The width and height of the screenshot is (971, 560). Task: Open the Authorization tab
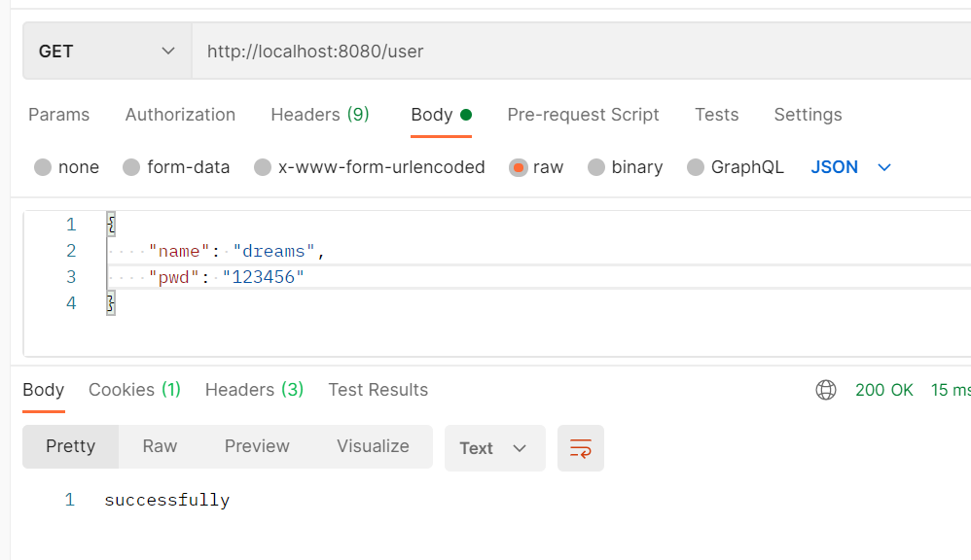pos(180,115)
